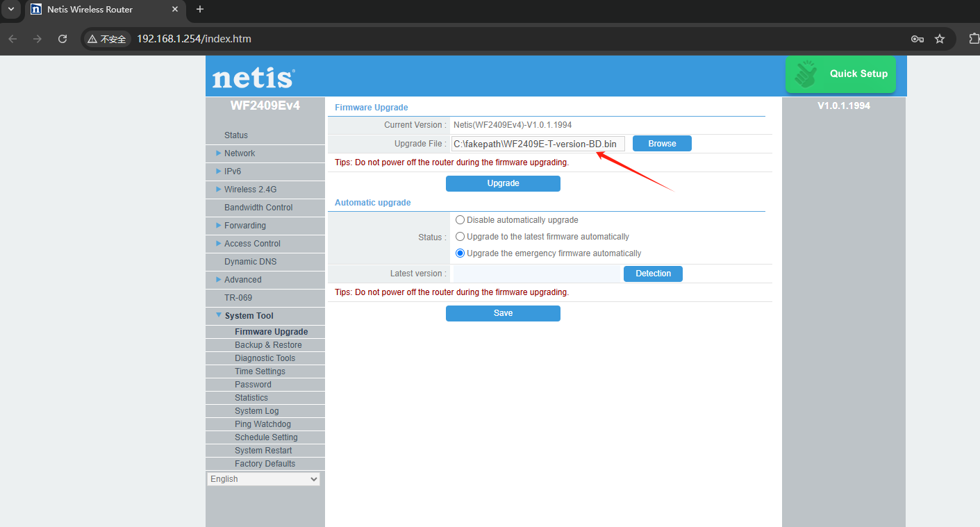
Task: Click the browser forward arrow
Action: point(38,39)
